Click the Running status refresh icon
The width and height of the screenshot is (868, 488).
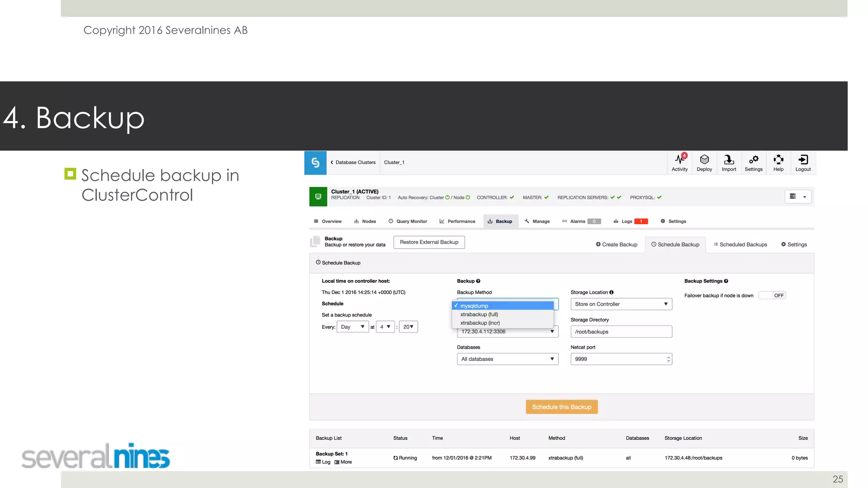point(395,458)
